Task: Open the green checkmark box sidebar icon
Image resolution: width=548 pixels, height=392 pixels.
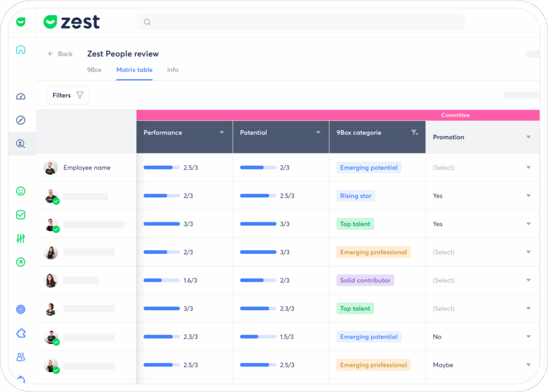Action: coord(21,214)
